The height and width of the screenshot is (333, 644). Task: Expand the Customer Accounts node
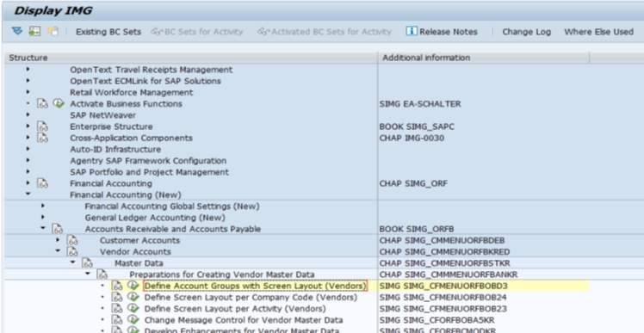pyautogui.click(x=58, y=240)
